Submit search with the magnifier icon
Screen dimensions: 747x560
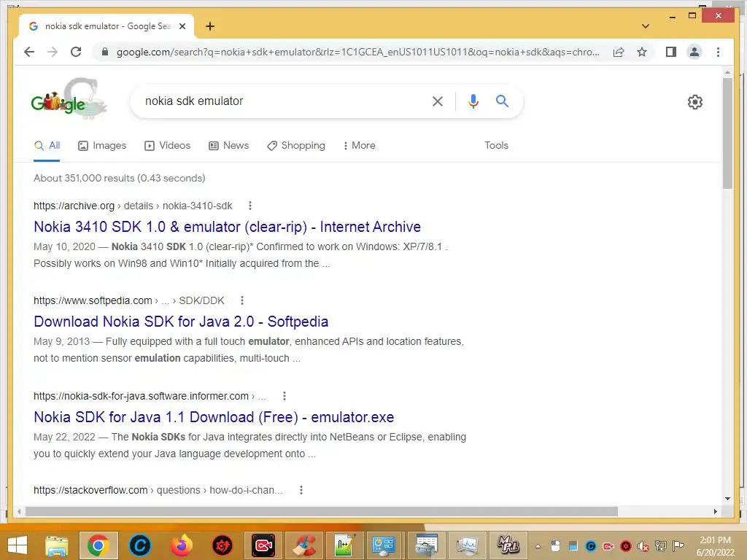pos(502,101)
